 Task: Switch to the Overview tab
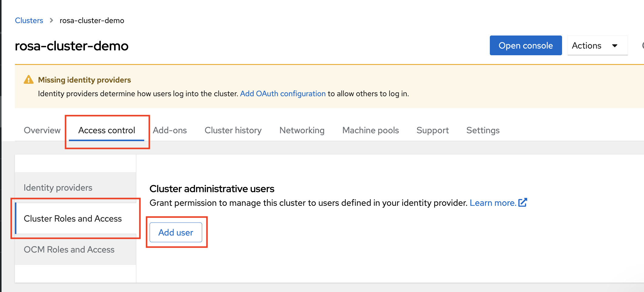tap(42, 130)
